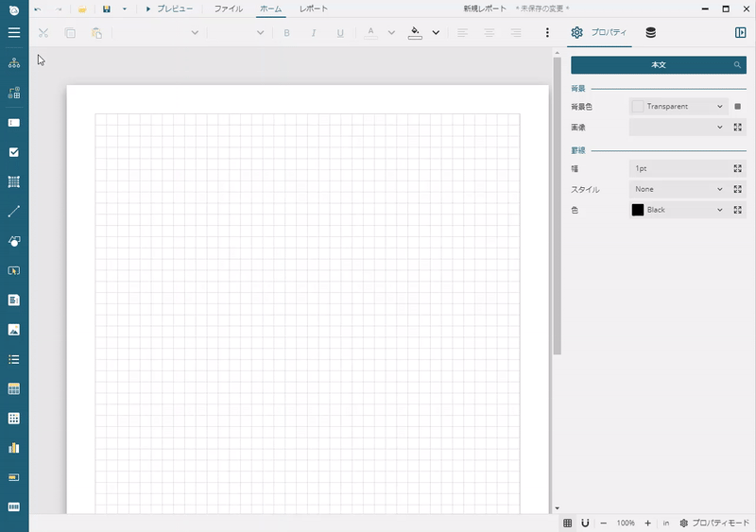The image size is (756, 532).
Task: Select the Line tool
Action: pos(14,212)
